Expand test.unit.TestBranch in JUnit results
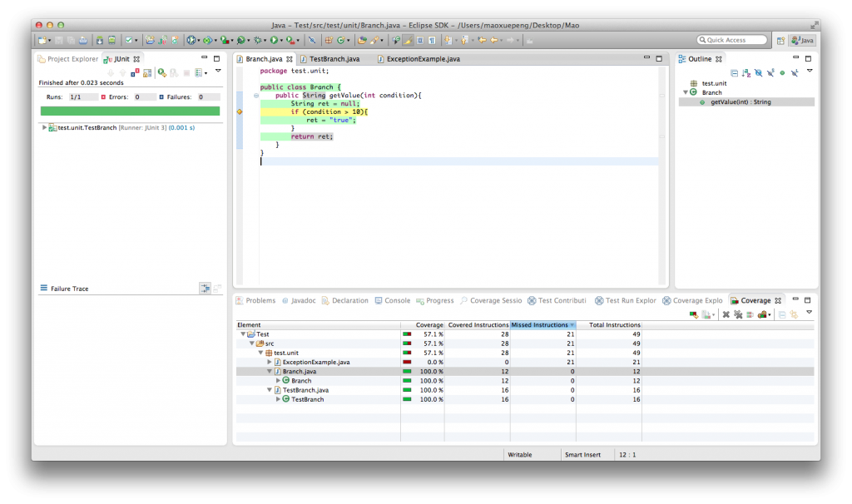Screen dimensions: 852x504 coord(43,127)
